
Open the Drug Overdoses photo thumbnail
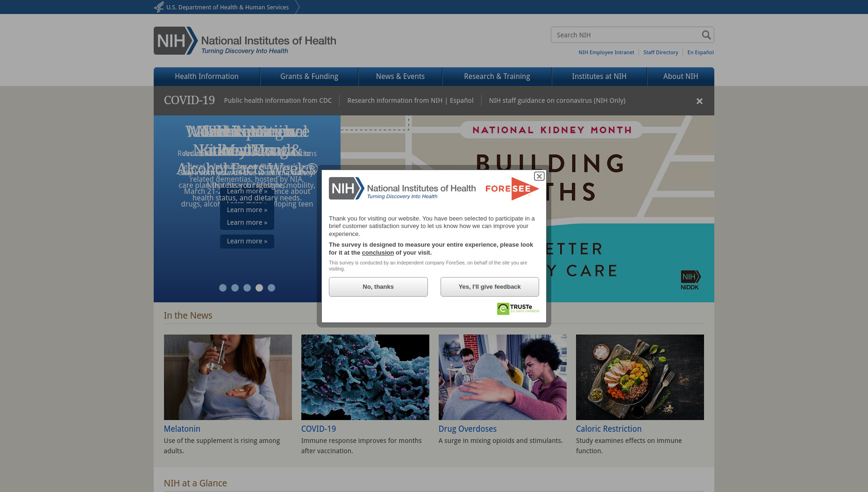click(x=503, y=377)
